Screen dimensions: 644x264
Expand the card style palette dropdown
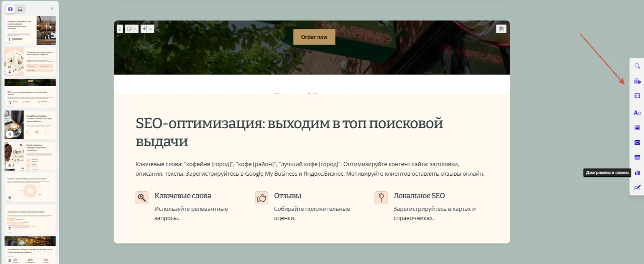pos(132,29)
